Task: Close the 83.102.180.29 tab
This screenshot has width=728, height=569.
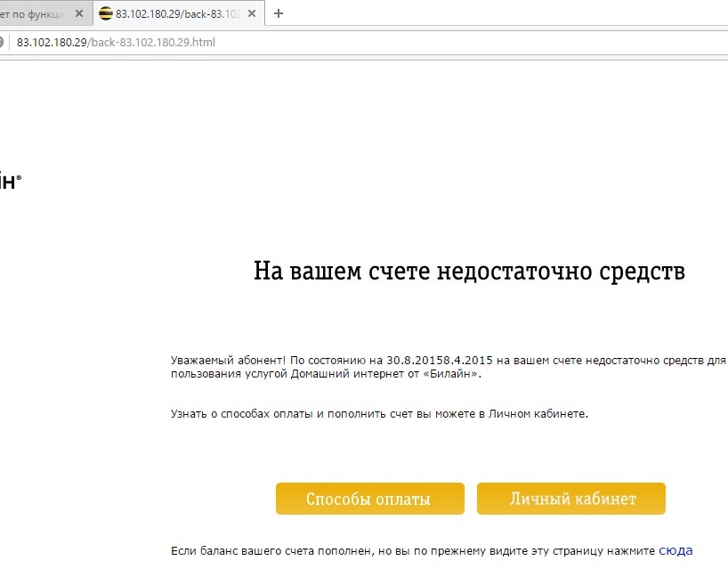Action: [x=252, y=13]
